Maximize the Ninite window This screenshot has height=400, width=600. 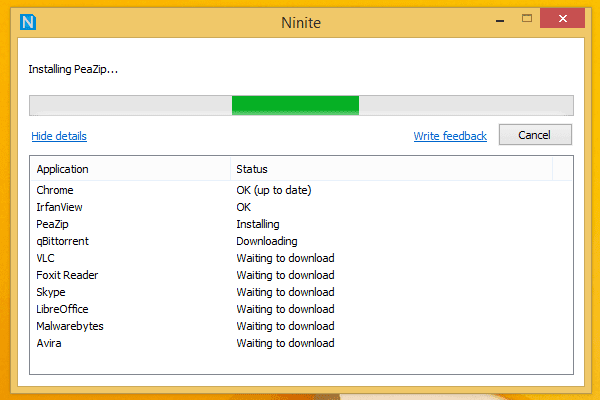(527, 18)
